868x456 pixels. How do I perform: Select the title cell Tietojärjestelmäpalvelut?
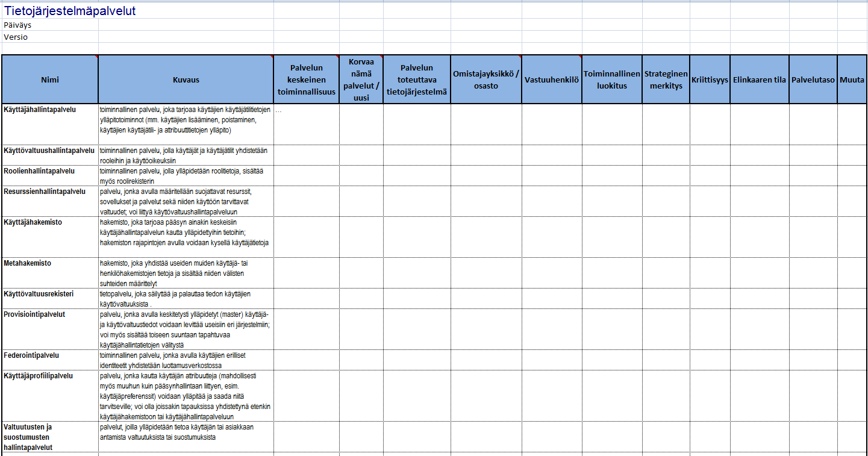51,11
